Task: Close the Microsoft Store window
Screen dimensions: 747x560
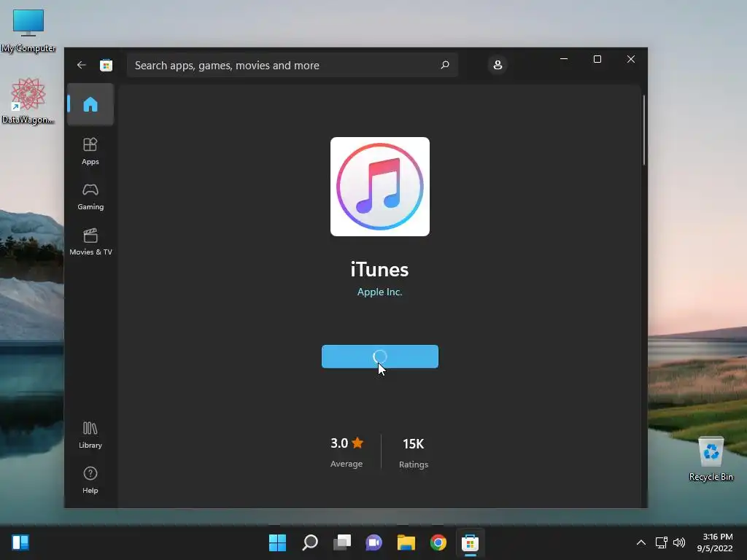Action: pos(631,59)
